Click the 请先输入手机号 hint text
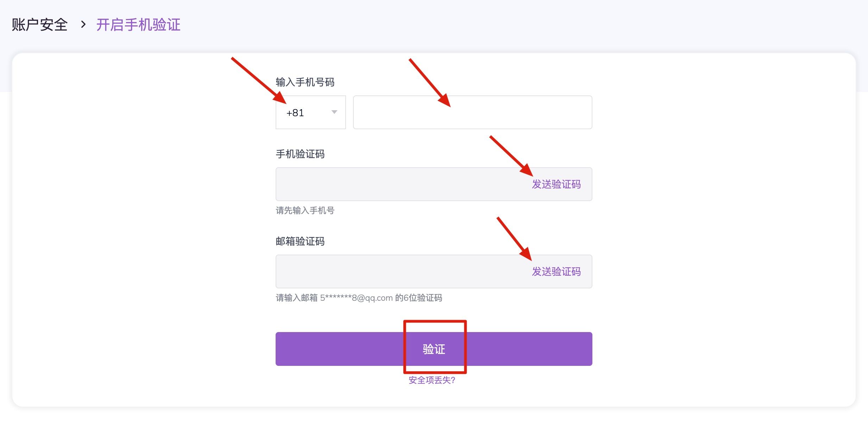 tap(305, 211)
